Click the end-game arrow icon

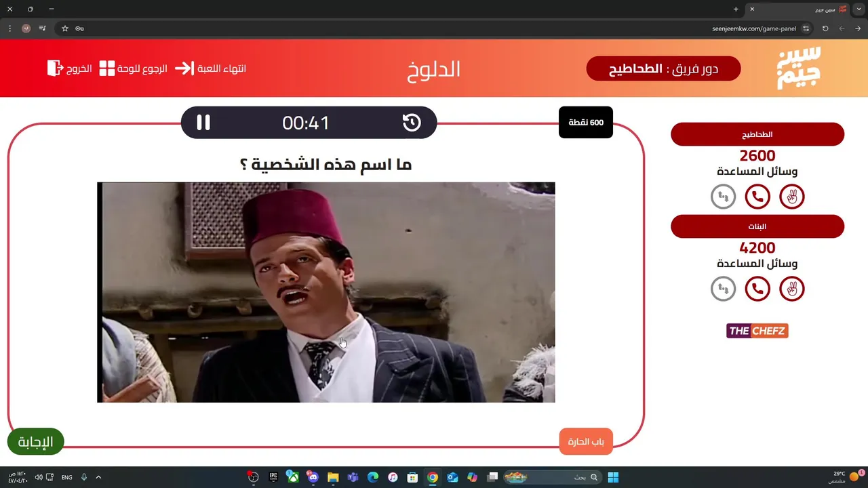pyautogui.click(x=184, y=68)
